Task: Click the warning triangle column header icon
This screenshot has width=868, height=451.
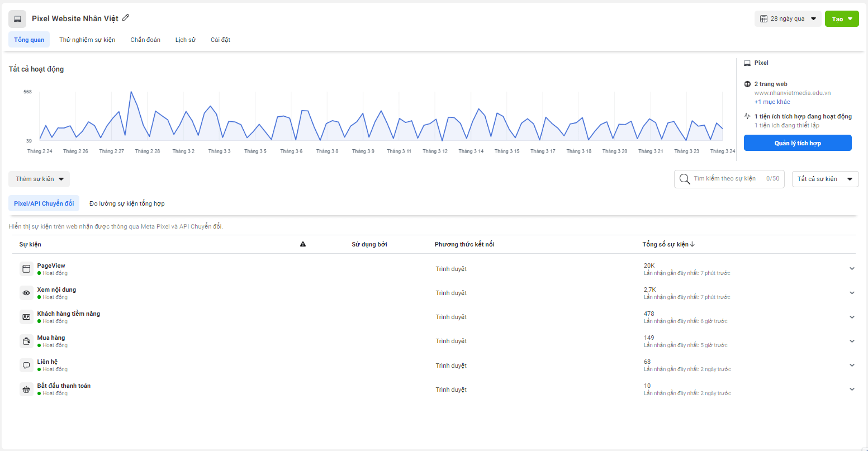Action: tap(303, 244)
